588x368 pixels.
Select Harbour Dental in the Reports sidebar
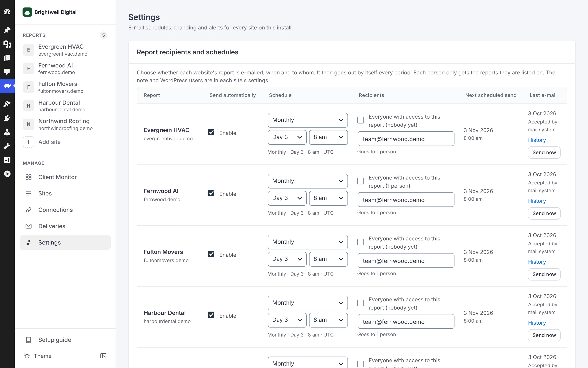coord(65,106)
